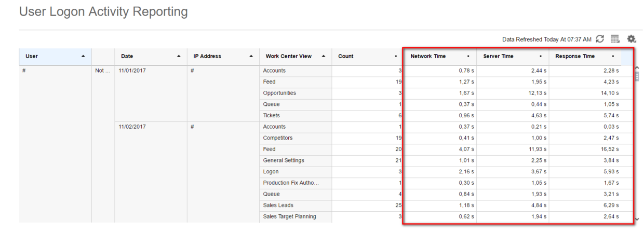The width and height of the screenshot is (644, 233).
Task: Click the IP Address sort arrow
Action: coord(251,56)
